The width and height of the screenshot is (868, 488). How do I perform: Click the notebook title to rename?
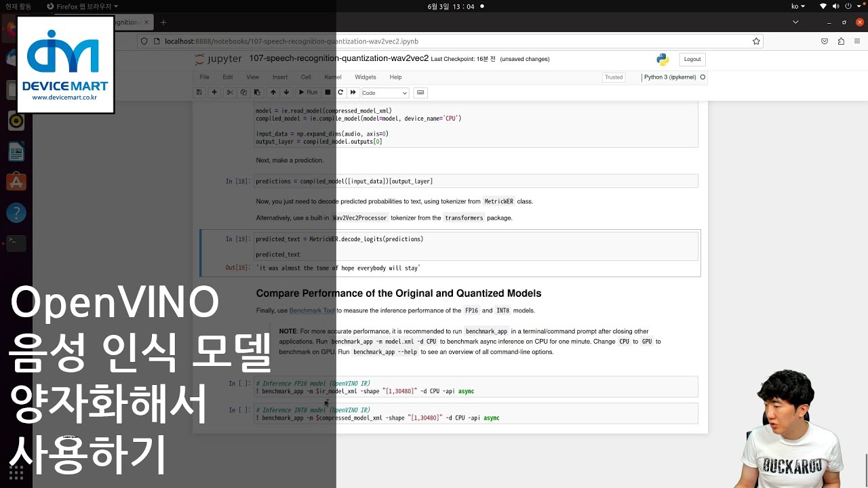(339, 58)
